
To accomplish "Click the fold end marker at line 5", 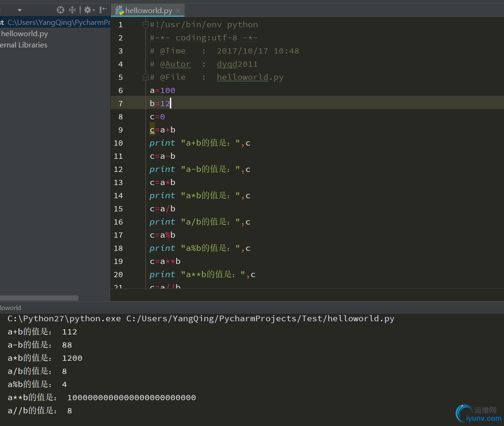I will click(x=145, y=77).
